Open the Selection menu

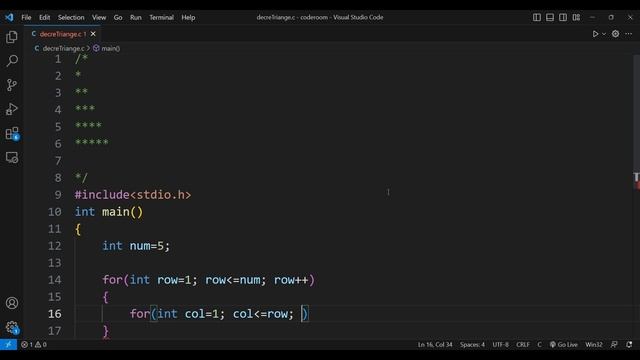(71, 17)
